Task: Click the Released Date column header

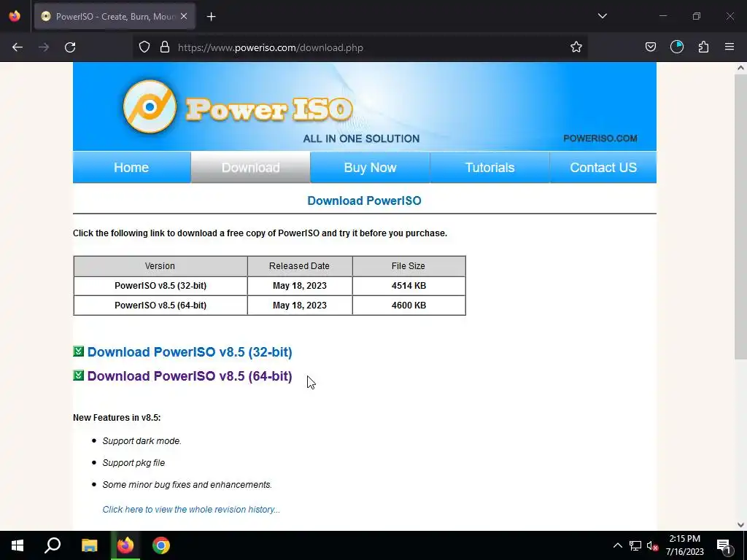Action: 300,265
